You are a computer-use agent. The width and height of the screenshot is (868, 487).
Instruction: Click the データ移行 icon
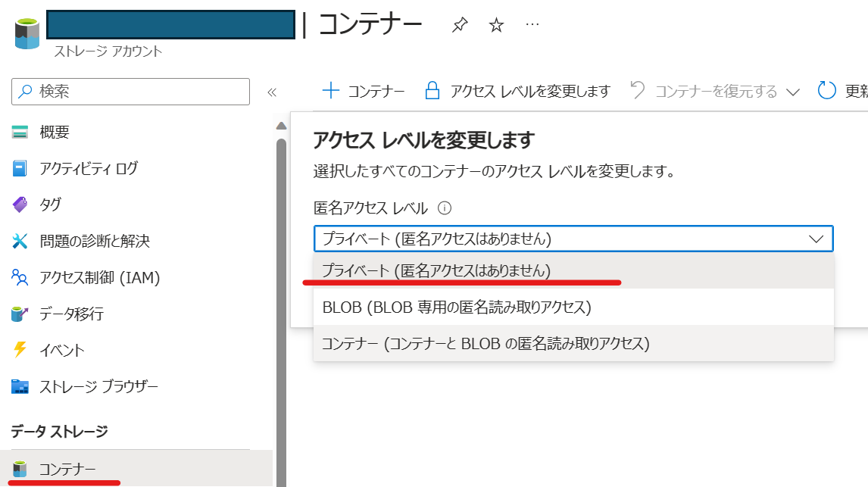20,314
